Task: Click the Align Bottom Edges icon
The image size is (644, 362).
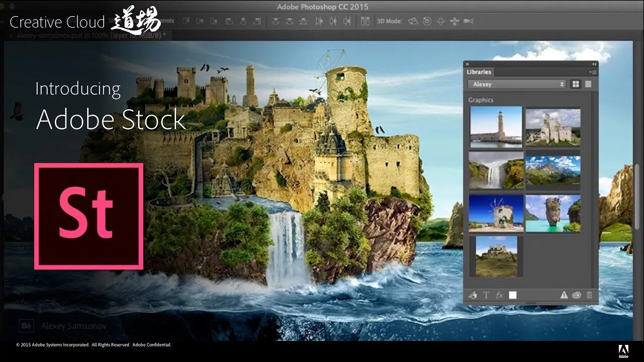Action: (x=214, y=21)
